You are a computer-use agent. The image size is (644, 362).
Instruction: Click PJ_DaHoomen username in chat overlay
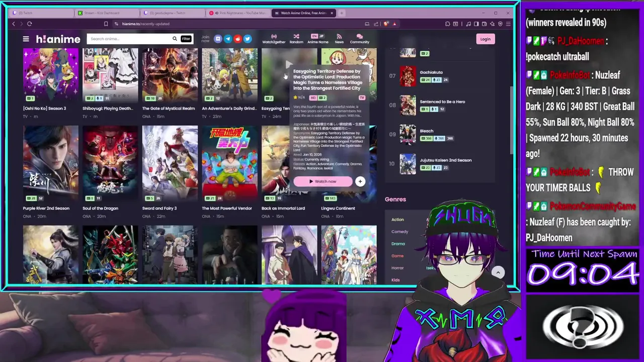click(x=580, y=41)
